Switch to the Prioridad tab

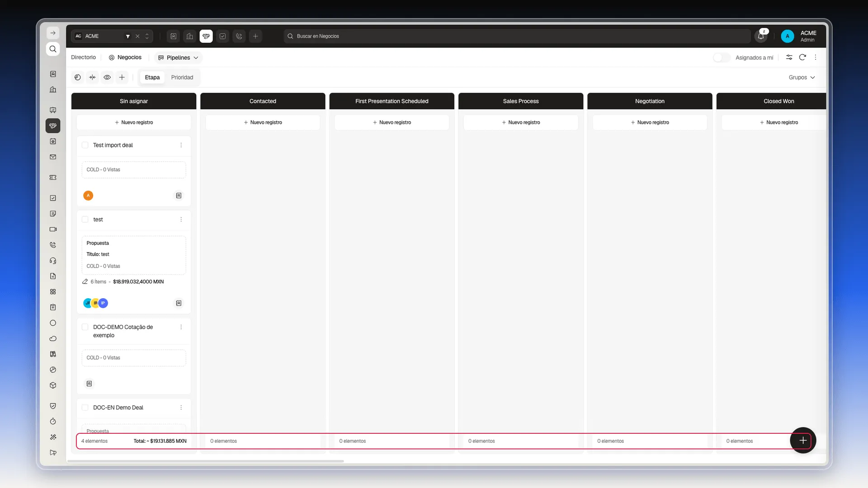[x=182, y=77]
